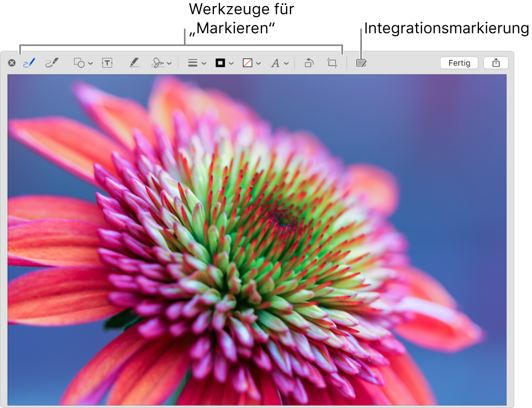Expand the fill color dropdown arrow
The height and width of the screenshot is (408, 532).
coord(259,63)
